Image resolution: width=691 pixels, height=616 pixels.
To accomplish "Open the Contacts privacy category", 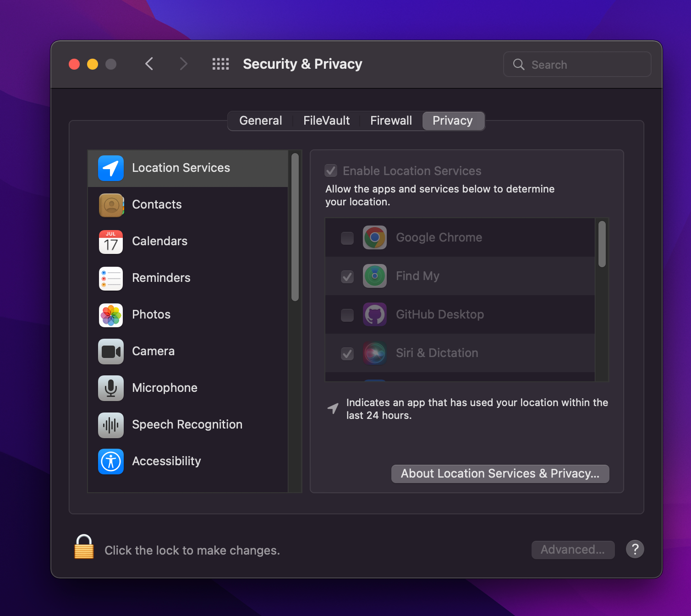I will pyautogui.click(x=157, y=205).
